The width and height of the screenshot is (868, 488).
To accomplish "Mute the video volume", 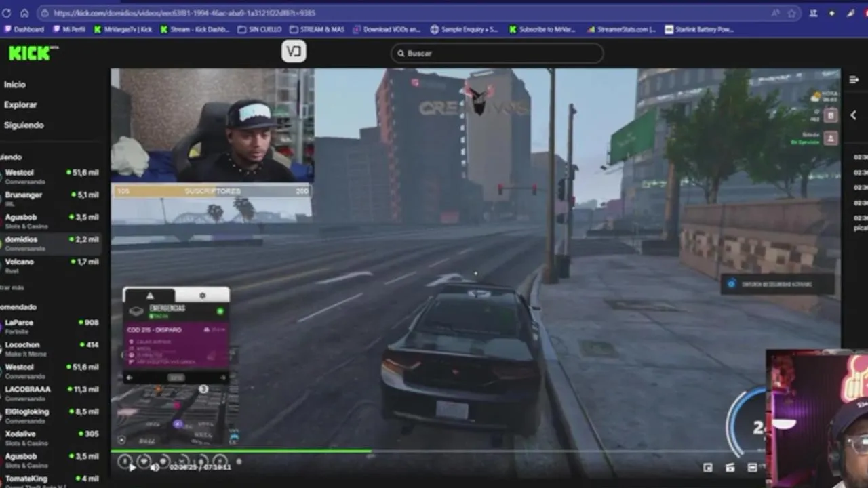I will point(155,467).
